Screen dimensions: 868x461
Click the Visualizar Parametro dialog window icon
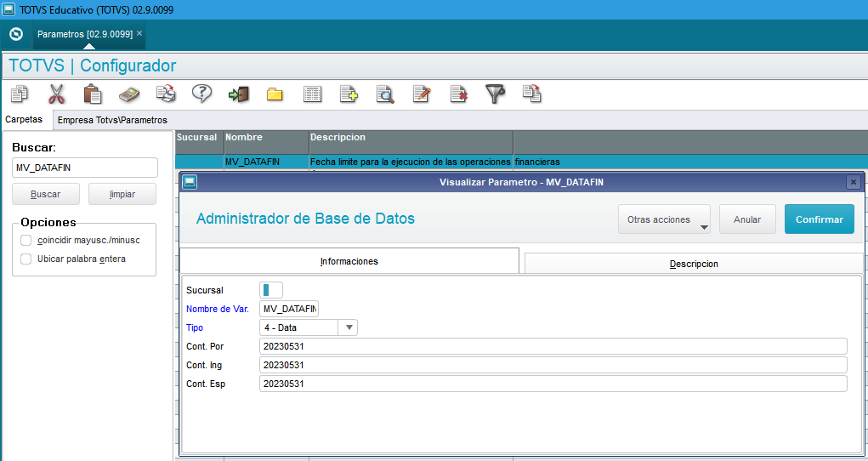click(x=190, y=182)
